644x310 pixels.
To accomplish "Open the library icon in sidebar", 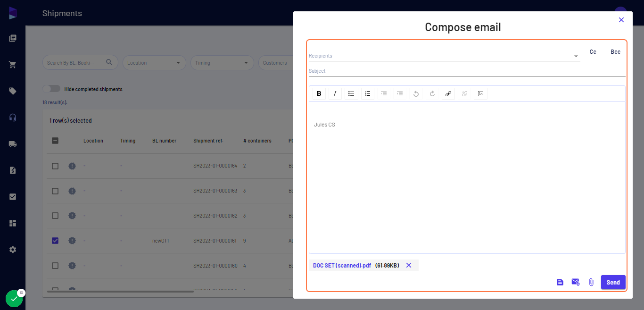I will click(13, 38).
